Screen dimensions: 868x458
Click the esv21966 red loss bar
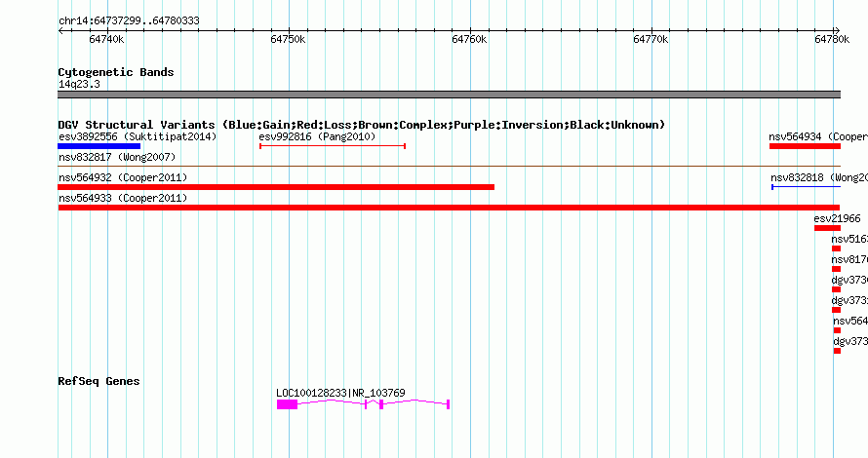827,228
